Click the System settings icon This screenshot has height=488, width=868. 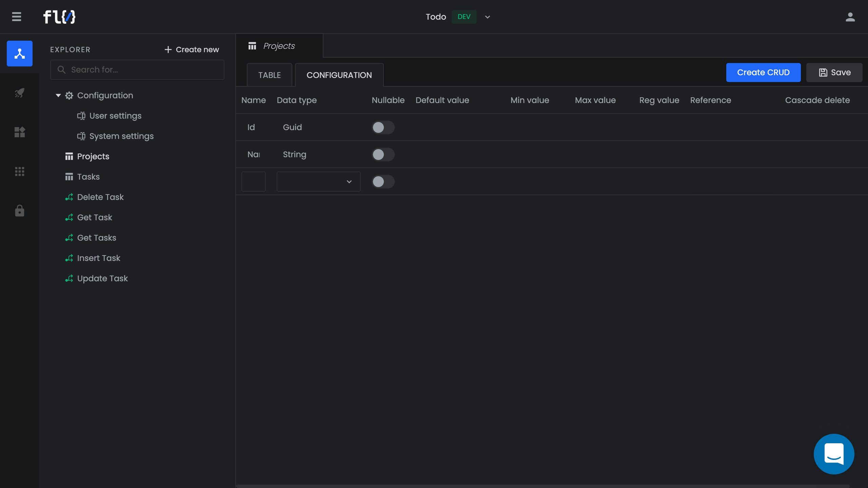[81, 136]
